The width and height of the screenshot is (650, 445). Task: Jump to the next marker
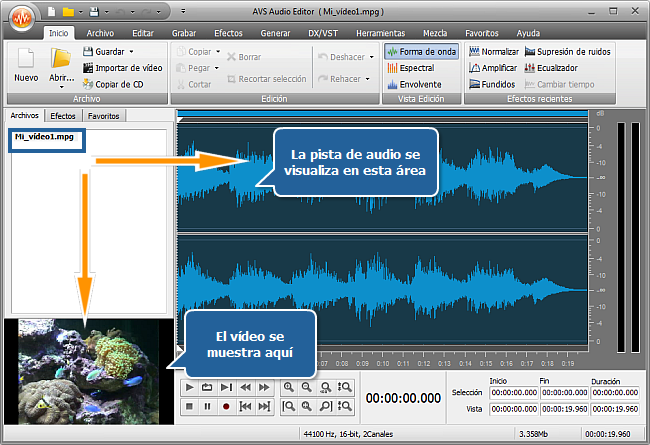(264, 406)
